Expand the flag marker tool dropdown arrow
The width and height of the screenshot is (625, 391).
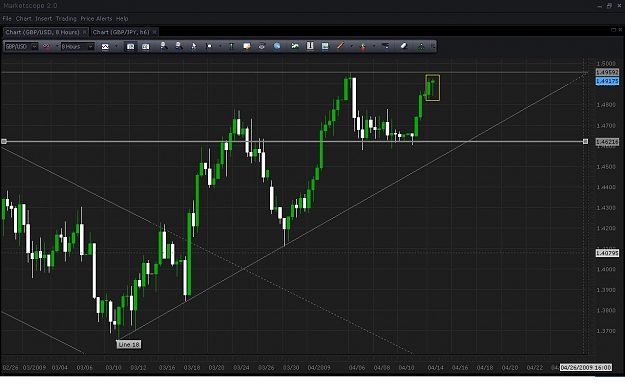coord(220,47)
